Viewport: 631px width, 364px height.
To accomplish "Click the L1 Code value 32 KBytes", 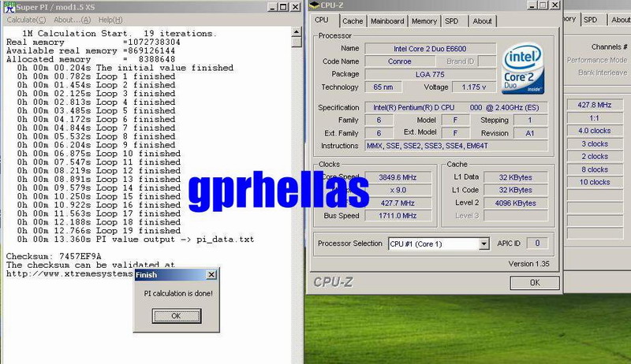I will (x=516, y=190).
